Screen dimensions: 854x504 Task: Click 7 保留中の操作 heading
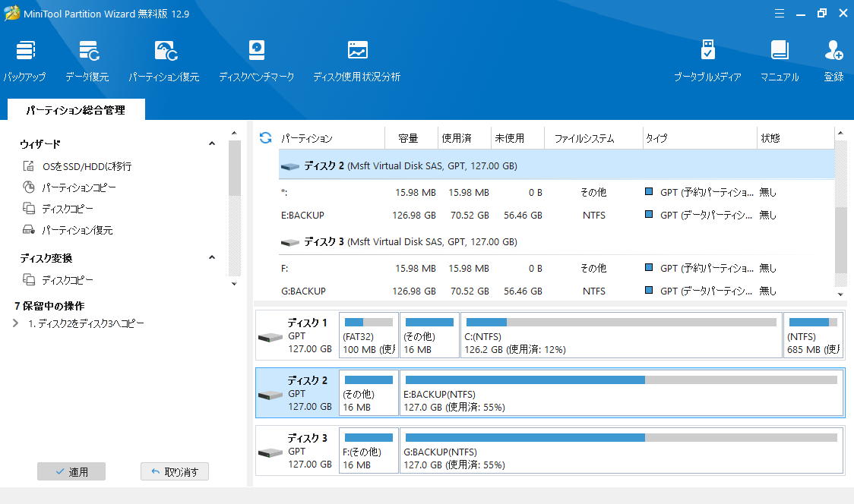[49, 306]
